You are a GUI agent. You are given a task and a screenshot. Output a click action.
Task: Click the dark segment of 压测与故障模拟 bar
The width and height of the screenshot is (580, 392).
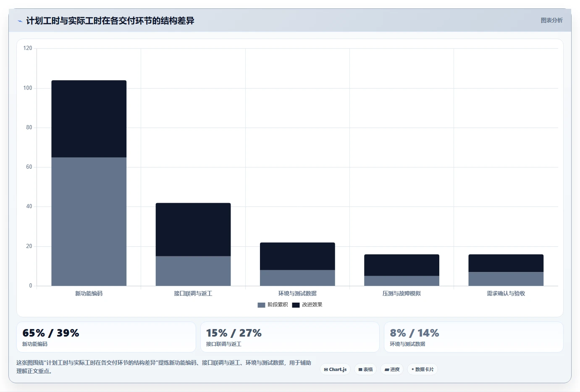point(402,265)
